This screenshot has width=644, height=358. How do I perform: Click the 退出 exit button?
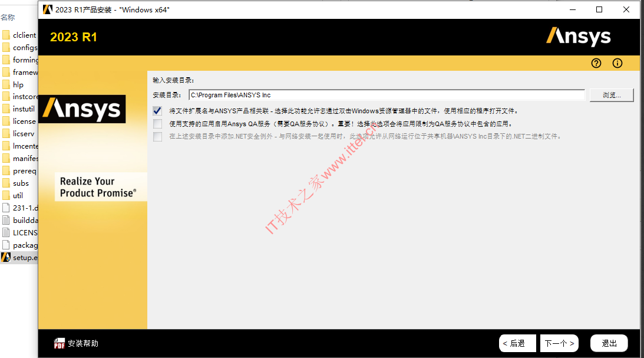(609, 343)
